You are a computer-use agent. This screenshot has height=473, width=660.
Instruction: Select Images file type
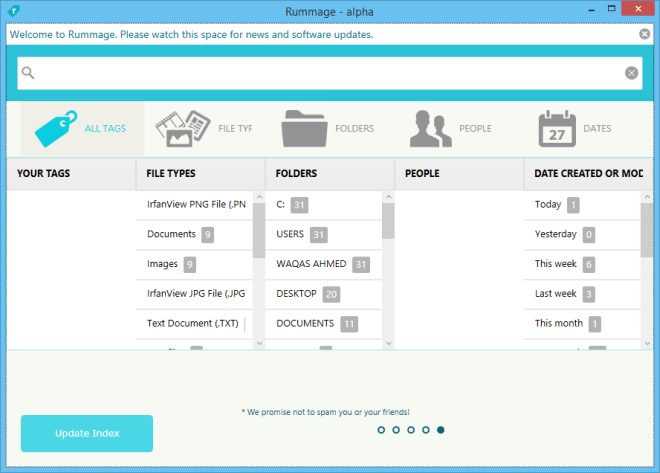tap(194, 264)
